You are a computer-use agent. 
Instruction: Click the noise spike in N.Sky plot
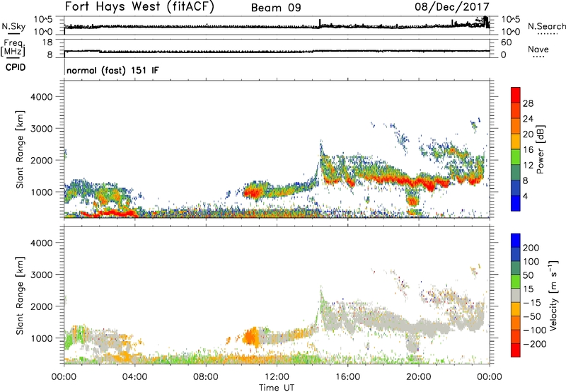tap(320, 23)
